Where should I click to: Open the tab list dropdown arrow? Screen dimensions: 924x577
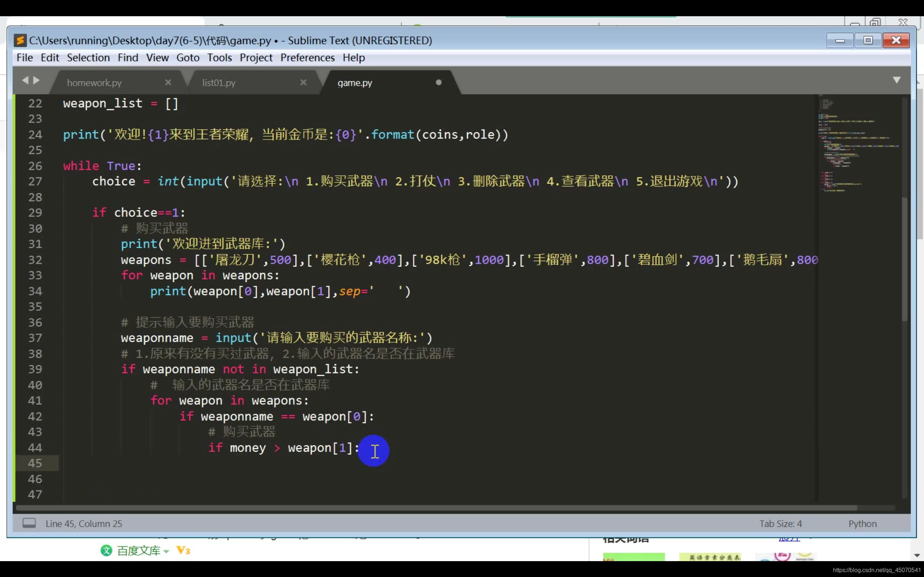point(897,80)
